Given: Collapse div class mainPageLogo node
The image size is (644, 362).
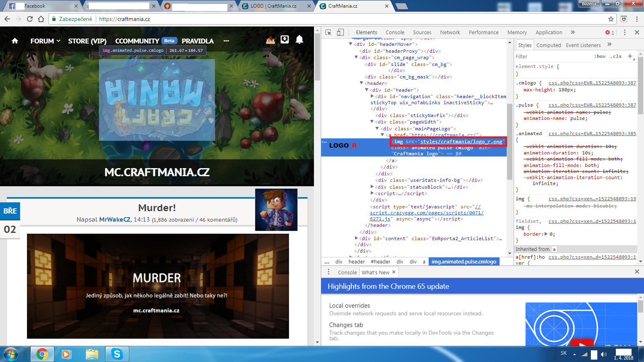Looking at the screenshot, I should click(x=378, y=129).
